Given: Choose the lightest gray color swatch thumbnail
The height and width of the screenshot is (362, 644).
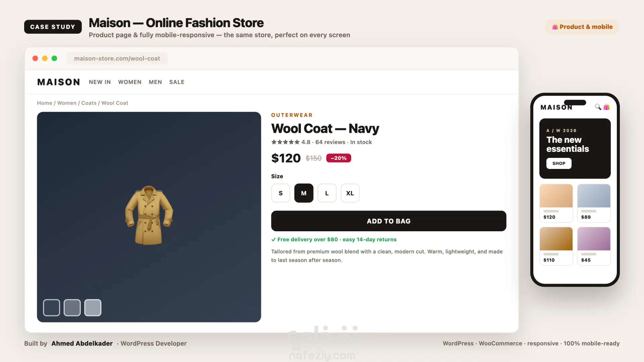Looking at the screenshot, I should pos(93,308).
